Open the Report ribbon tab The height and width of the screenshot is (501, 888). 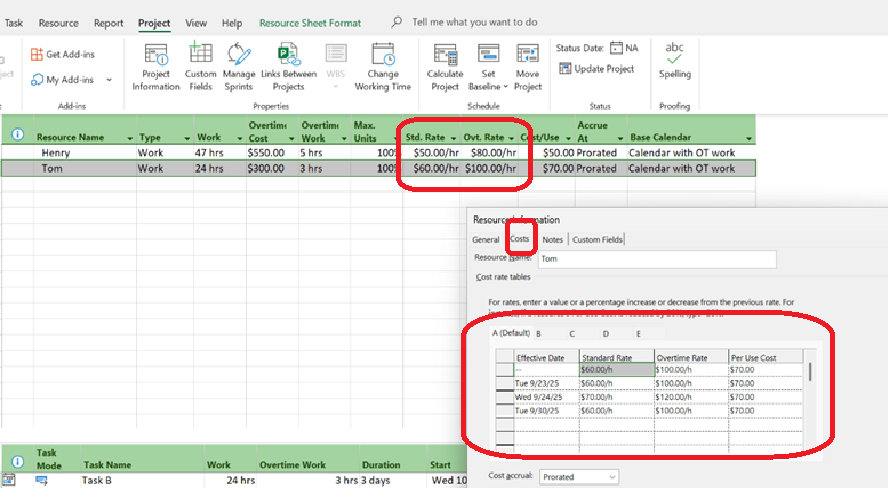(x=108, y=23)
